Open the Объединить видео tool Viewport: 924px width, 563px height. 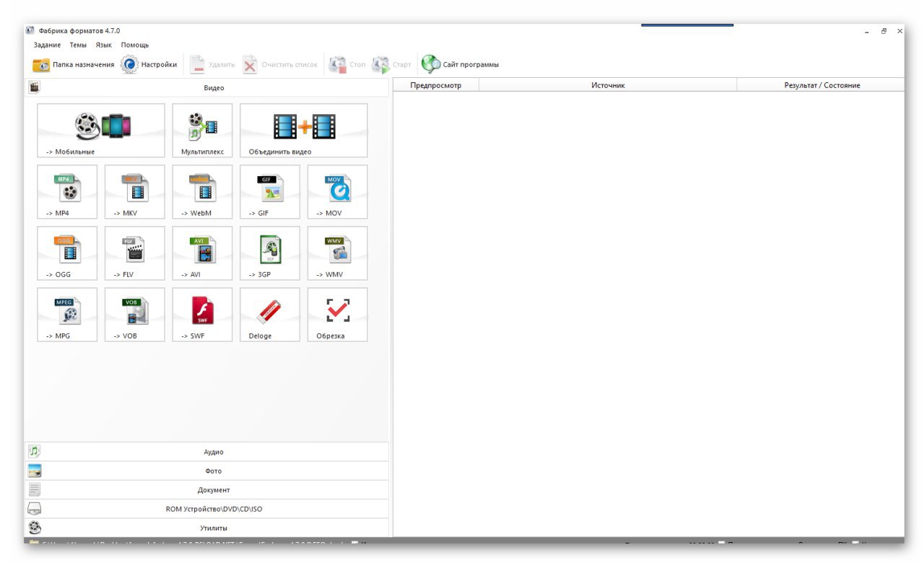[304, 131]
